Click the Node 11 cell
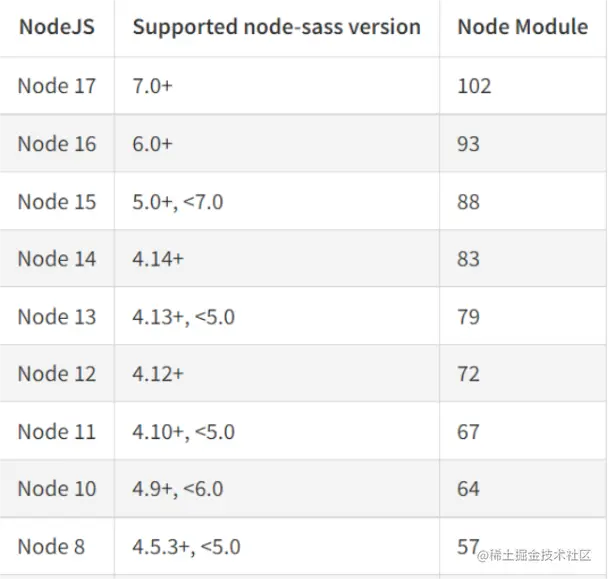Screen dimensions: 608x579 pos(57,432)
